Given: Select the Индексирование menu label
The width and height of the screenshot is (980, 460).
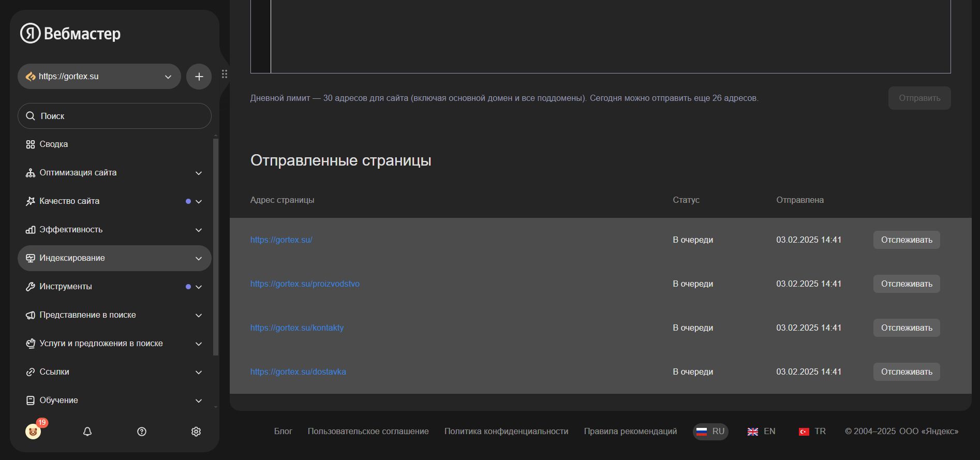Looking at the screenshot, I should pyautogui.click(x=72, y=258).
